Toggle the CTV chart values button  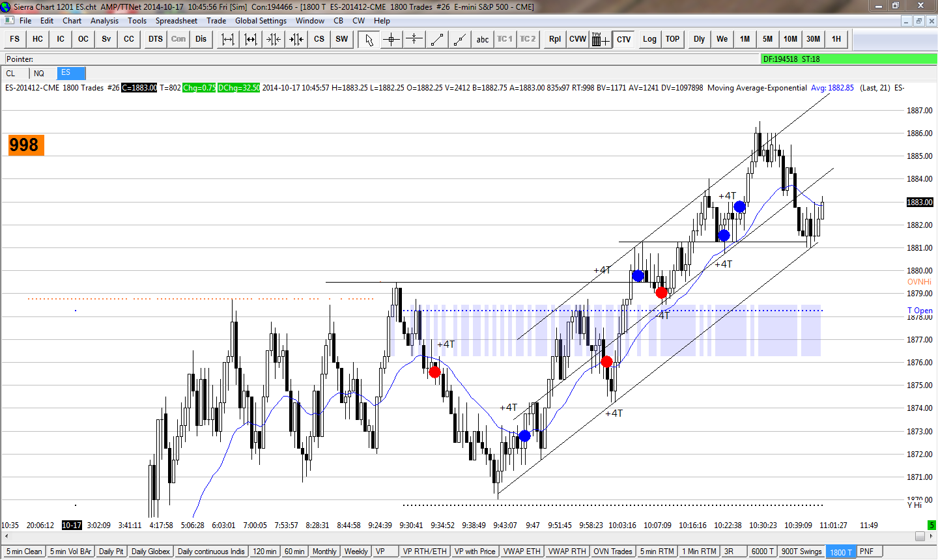click(x=624, y=39)
